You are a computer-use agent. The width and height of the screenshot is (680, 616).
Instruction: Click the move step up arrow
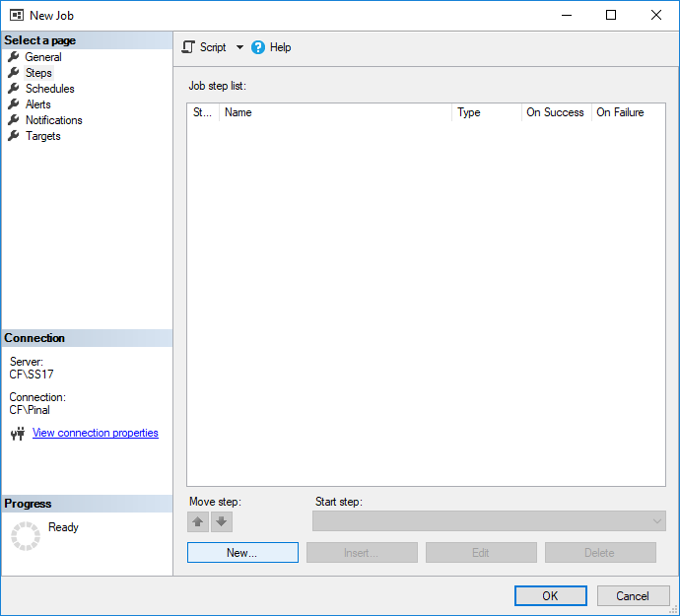click(x=198, y=521)
